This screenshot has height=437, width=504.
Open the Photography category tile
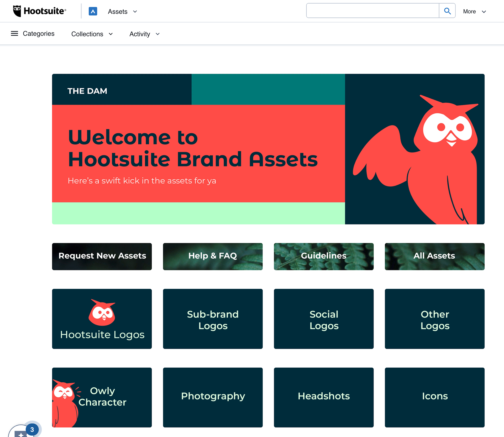pyautogui.click(x=213, y=397)
